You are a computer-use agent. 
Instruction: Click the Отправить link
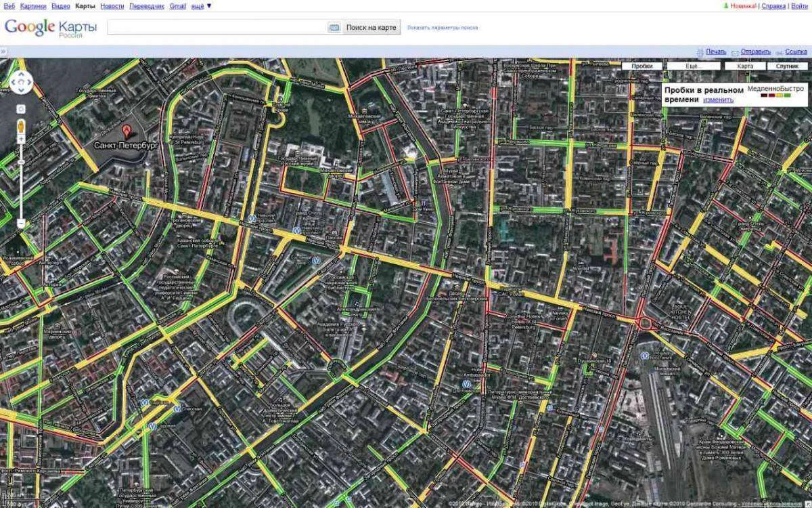756,51
